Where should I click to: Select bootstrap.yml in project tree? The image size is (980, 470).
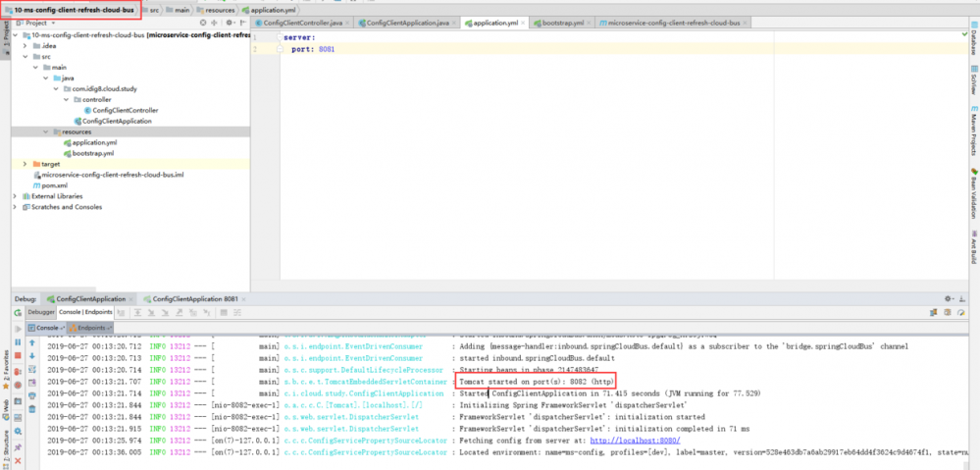tap(88, 153)
